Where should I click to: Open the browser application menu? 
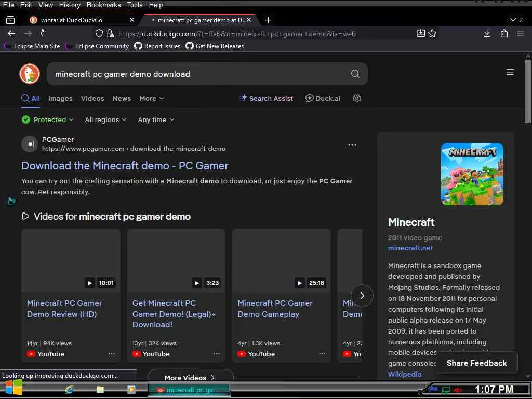tap(521, 33)
